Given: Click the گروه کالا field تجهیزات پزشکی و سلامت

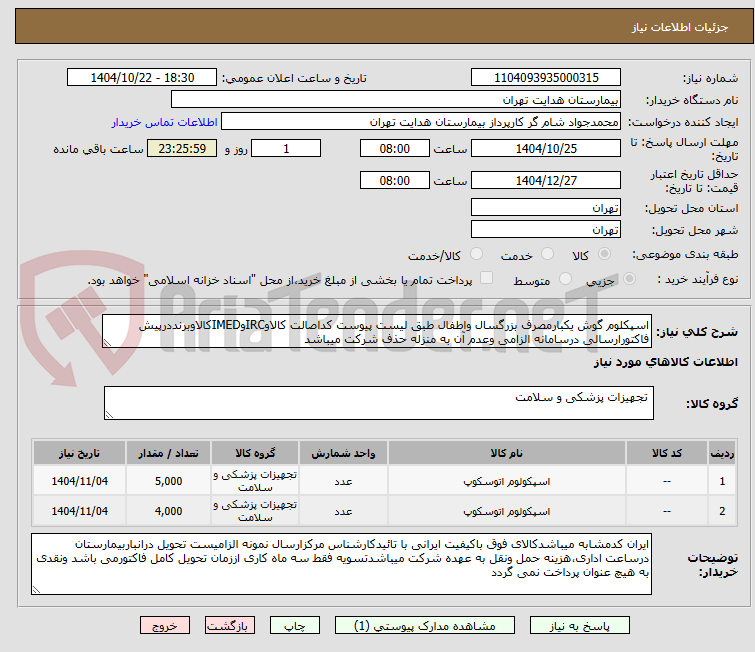Looking at the screenshot, I should (x=378, y=403).
